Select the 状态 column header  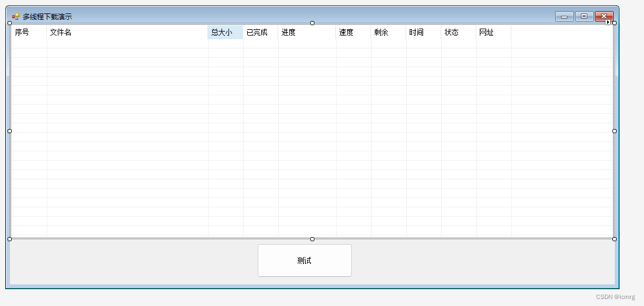tap(459, 32)
